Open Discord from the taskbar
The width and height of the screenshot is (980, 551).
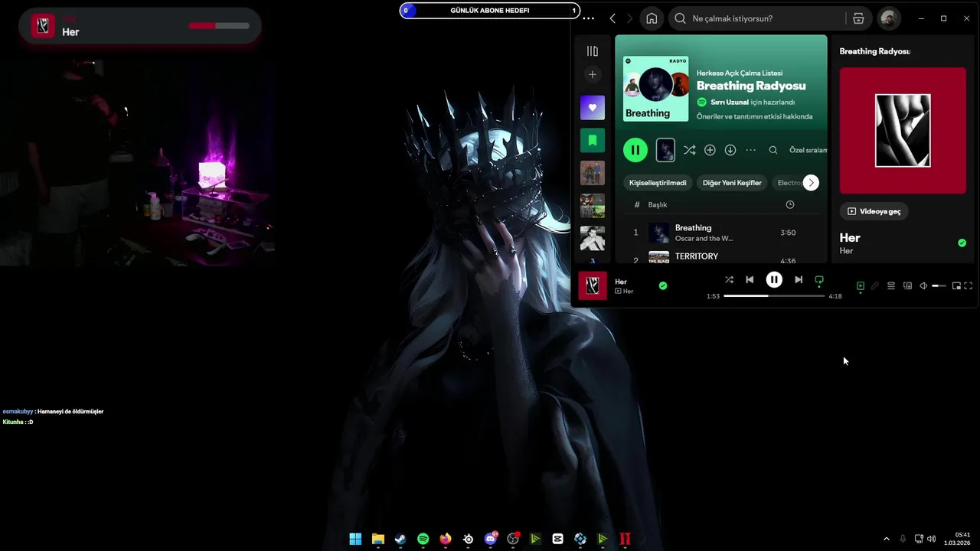click(491, 539)
